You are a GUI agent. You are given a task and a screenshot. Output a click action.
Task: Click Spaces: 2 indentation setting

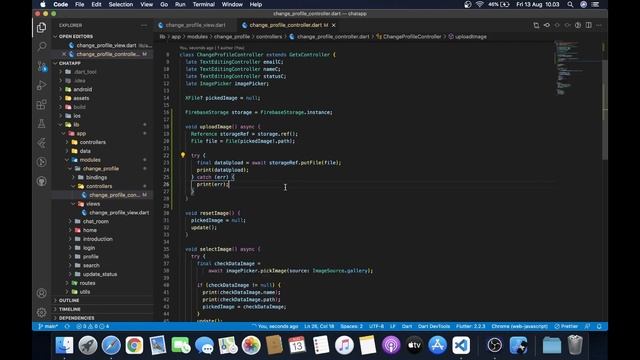click(x=351, y=327)
